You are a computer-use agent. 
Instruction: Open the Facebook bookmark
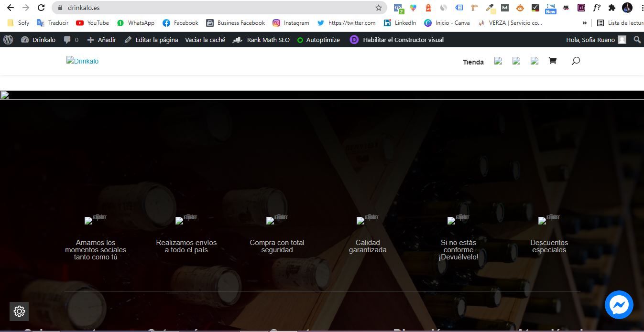coord(180,22)
